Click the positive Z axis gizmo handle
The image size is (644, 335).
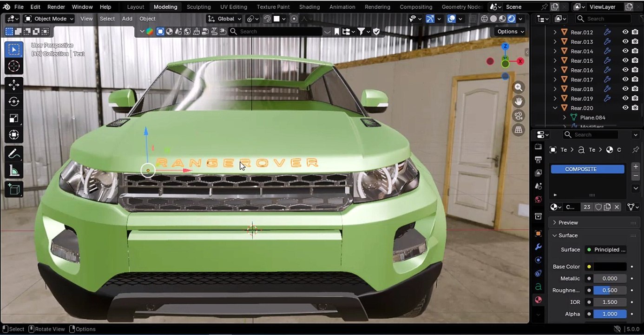pyautogui.click(x=505, y=47)
